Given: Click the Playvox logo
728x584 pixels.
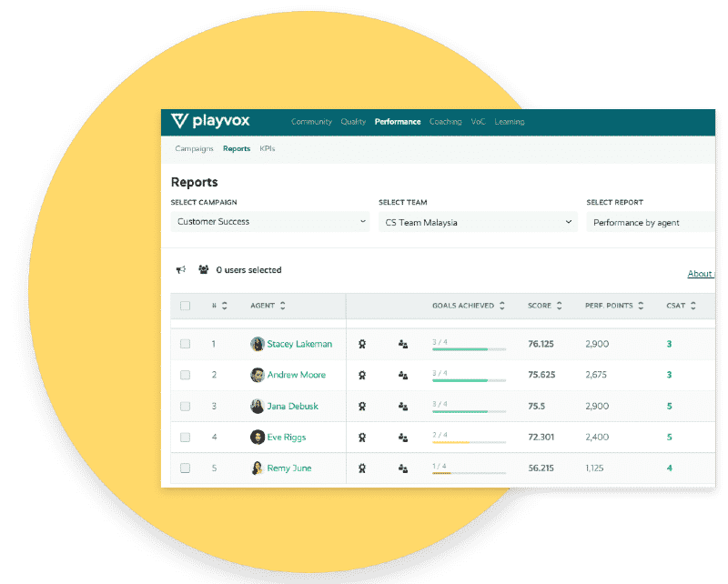Looking at the screenshot, I should [210, 121].
